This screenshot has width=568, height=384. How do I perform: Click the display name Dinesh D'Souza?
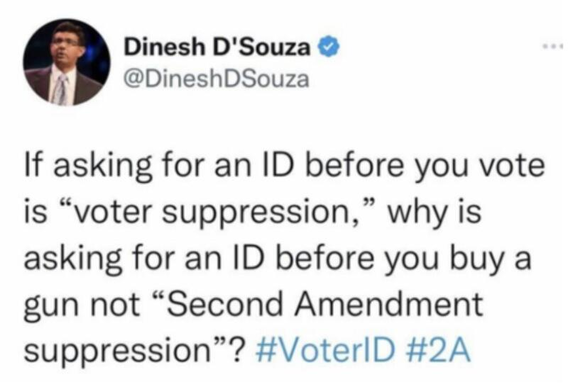(x=217, y=47)
